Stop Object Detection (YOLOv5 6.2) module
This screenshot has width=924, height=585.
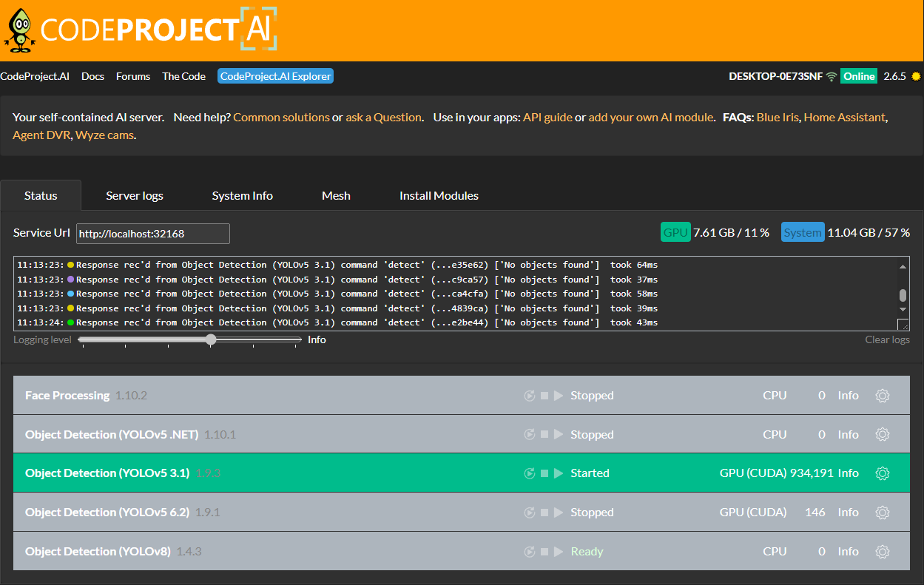click(x=544, y=513)
